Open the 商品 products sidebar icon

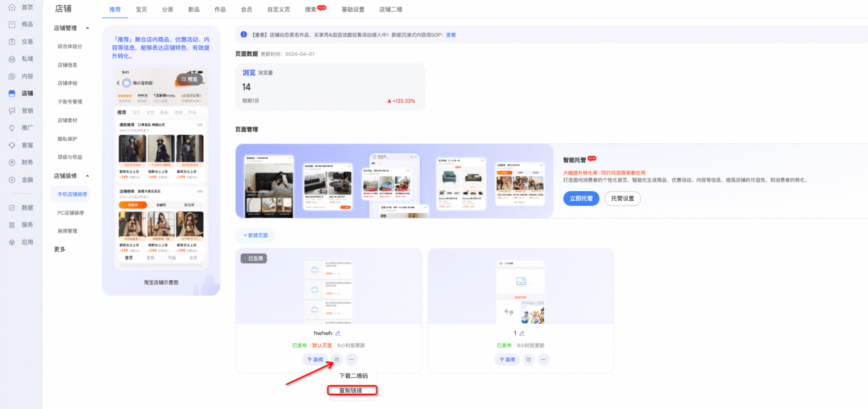[x=12, y=24]
